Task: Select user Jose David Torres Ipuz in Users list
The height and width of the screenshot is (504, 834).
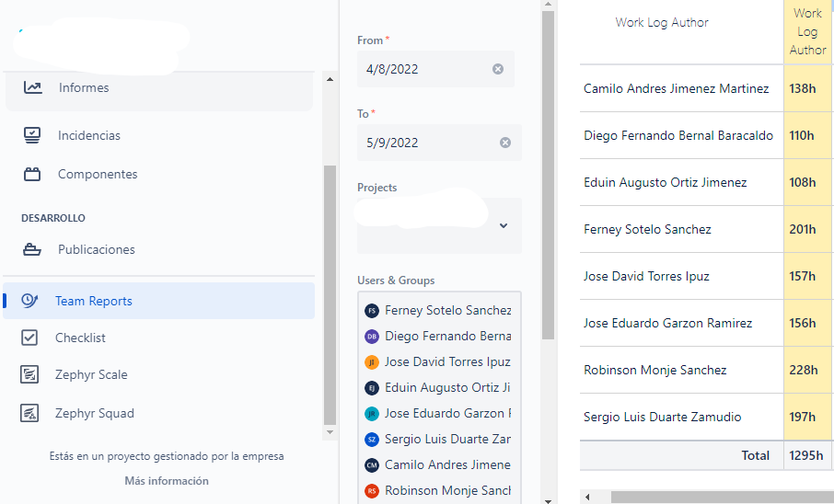Action: click(439, 362)
